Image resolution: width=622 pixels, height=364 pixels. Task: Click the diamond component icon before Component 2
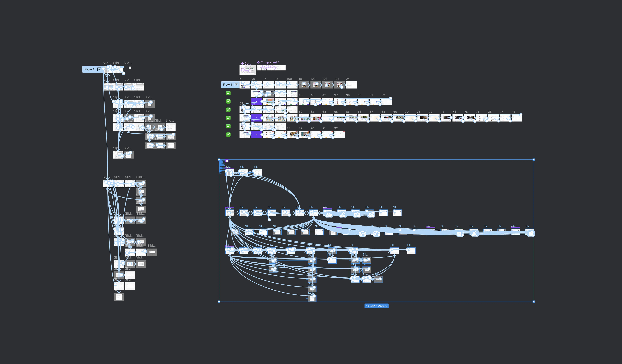click(x=258, y=62)
